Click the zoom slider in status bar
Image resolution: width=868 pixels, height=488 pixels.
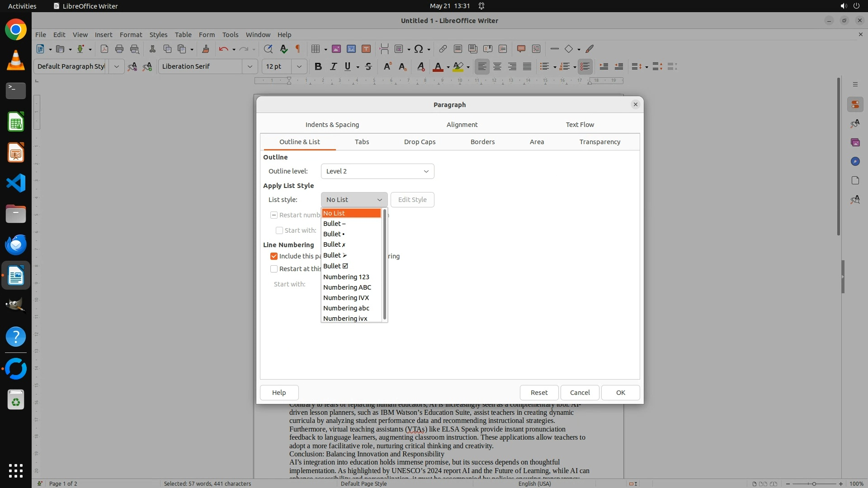tap(814, 483)
